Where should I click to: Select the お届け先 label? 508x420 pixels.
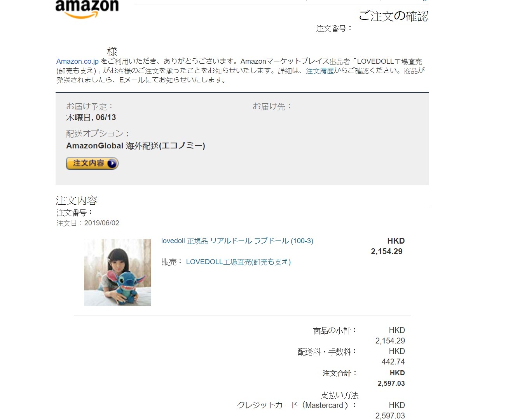point(272,106)
